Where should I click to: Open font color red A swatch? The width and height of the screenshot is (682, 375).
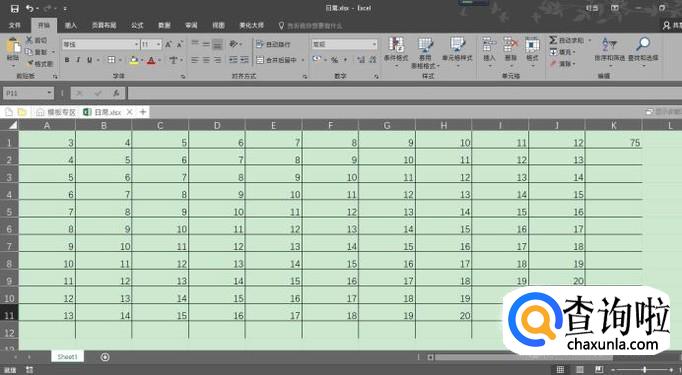(x=151, y=60)
